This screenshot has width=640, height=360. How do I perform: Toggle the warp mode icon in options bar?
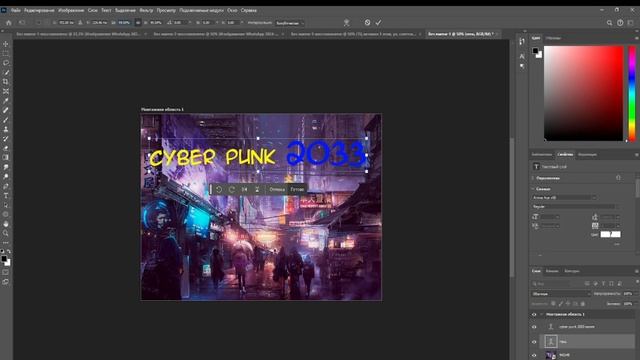[x=346, y=23]
